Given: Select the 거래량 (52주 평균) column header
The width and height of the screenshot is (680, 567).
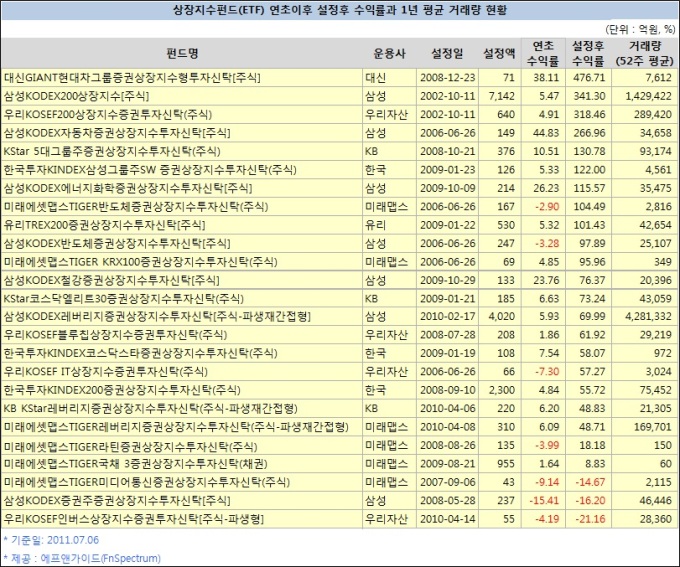Looking at the screenshot, I should [645, 53].
